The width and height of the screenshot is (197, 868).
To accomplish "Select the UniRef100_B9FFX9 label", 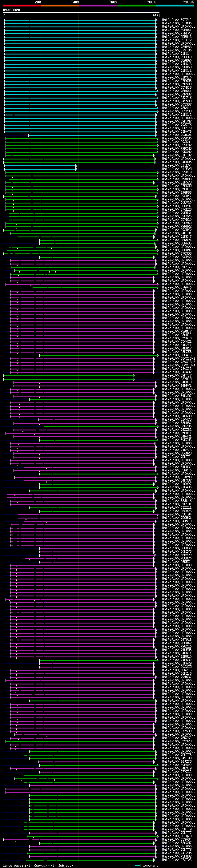I will click(177, 57).
